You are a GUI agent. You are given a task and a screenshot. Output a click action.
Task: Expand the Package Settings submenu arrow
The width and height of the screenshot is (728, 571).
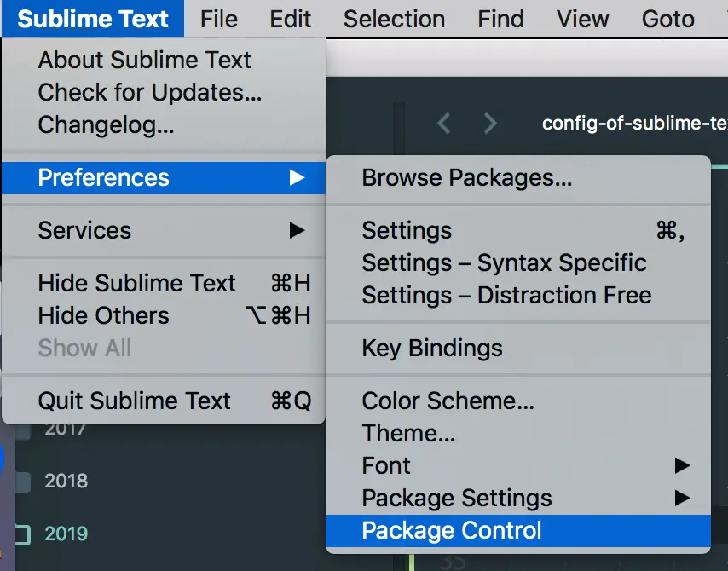click(682, 498)
